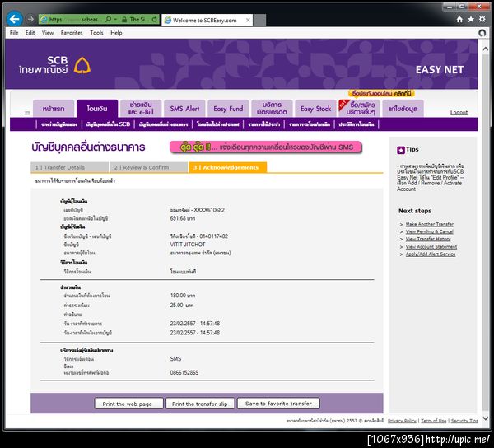Viewport: 494px width, 448px height.
Task: Open the View menu
Action: (x=48, y=33)
